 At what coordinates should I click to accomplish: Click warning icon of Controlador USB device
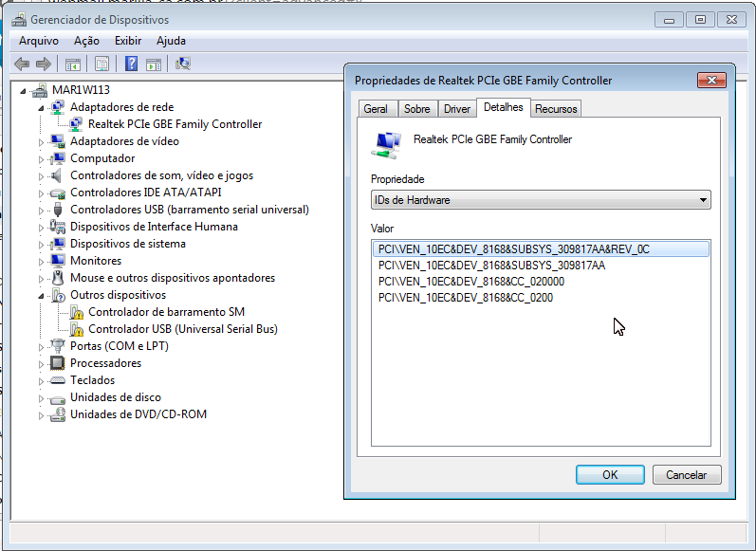coord(76,329)
